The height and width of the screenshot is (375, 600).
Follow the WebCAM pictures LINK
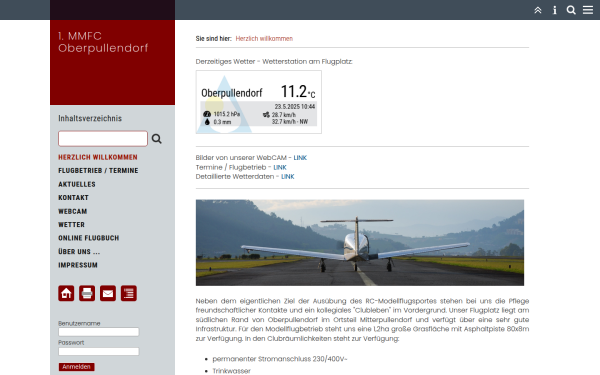(300, 158)
